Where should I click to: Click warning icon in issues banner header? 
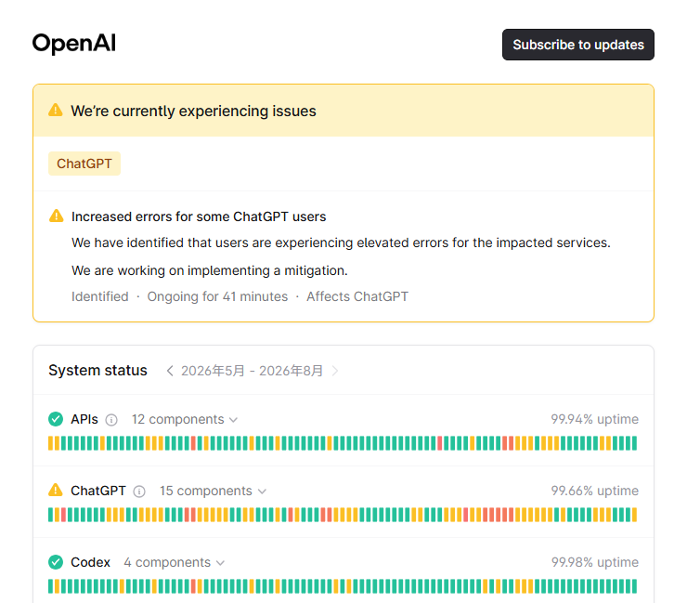pyautogui.click(x=56, y=110)
